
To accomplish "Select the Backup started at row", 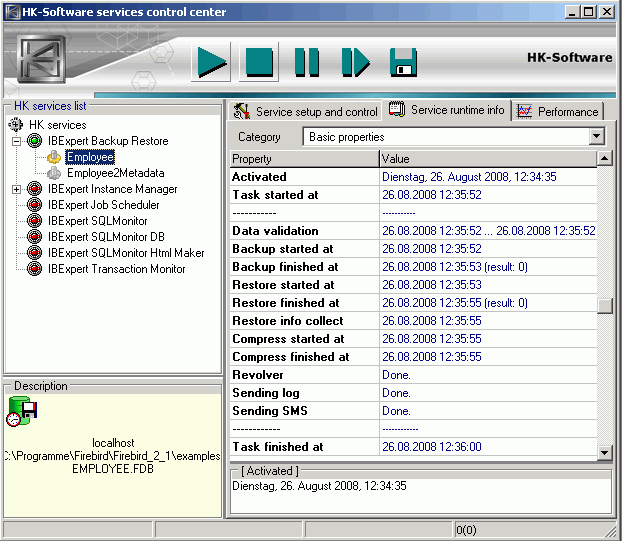I will (x=413, y=249).
